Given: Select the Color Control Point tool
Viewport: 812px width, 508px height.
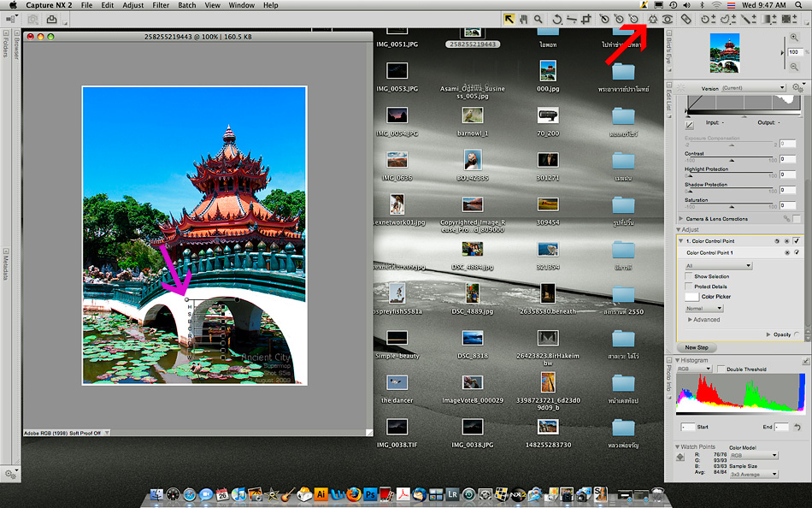Looking at the screenshot, I should pyautogui.click(x=652, y=18).
